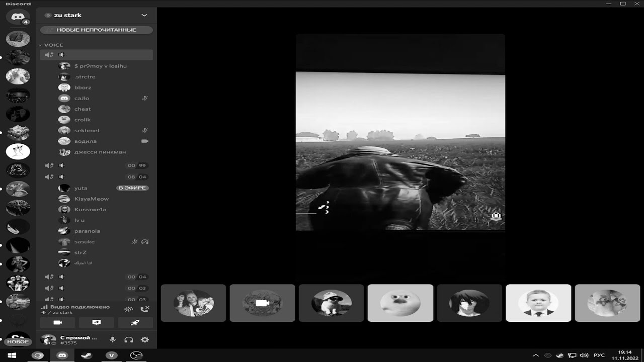
Task: Mute your microphone in user panel
Action: [x=113, y=340]
